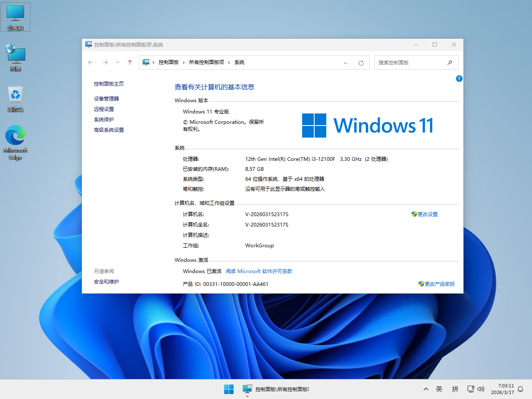Expand the address bar dropdown arrow
The height and width of the screenshot is (399, 532).
tap(345, 62)
